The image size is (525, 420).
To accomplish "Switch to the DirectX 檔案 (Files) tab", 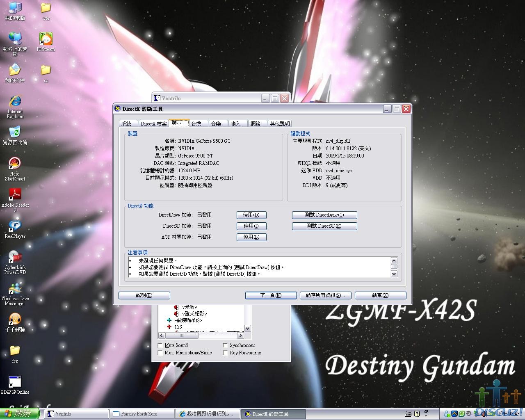I will click(153, 123).
